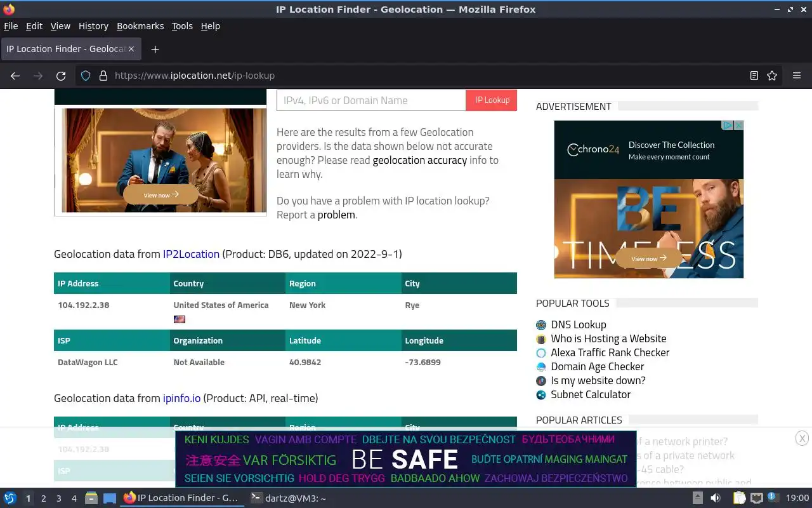Open the start menu icon in taskbar
The width and height of the screenshot is (812, 508).
[10, 498]
